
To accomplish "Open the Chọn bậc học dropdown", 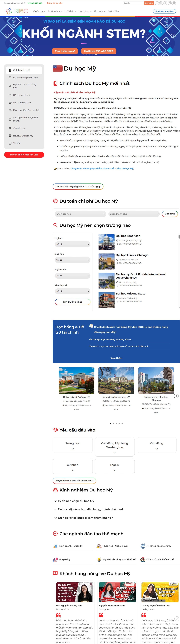I will click(81, 214).
